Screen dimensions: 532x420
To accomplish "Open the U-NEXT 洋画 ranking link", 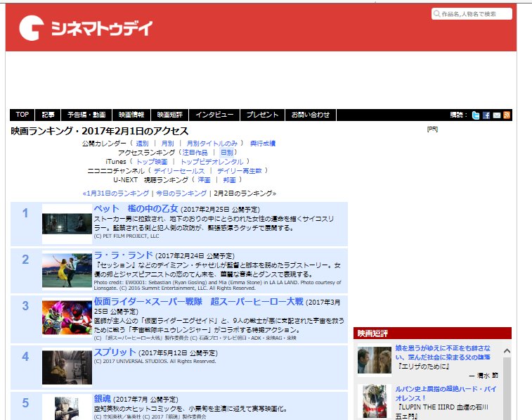I will 205,180.
